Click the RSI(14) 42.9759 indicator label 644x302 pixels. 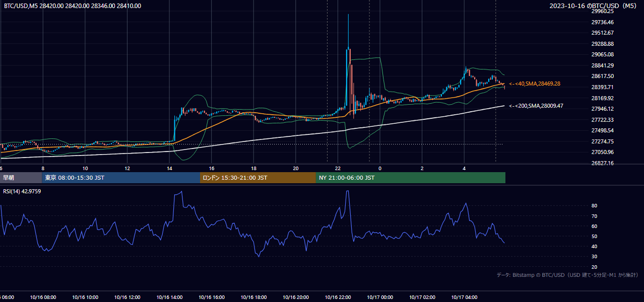(x=22, y=191)
